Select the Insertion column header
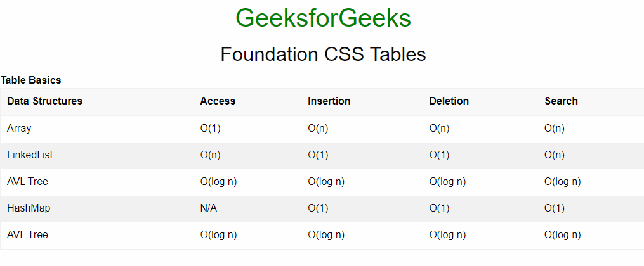Image resolution: width=644 pixels, height=266 pixels. (x=329, y=101)
